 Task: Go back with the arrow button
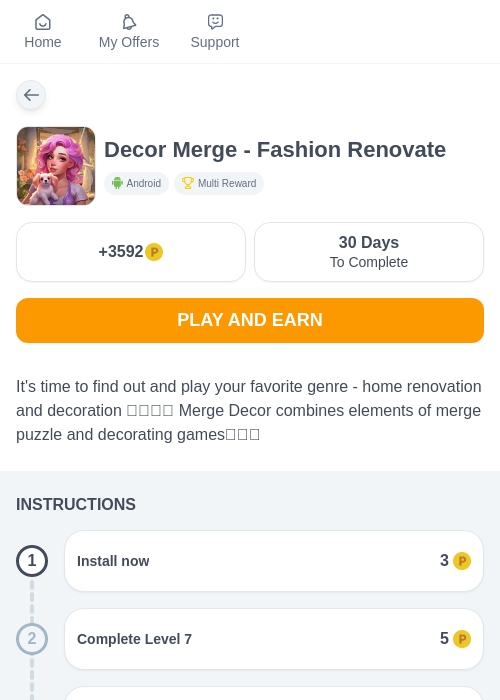pyautogui.click(x=31, y=95)
